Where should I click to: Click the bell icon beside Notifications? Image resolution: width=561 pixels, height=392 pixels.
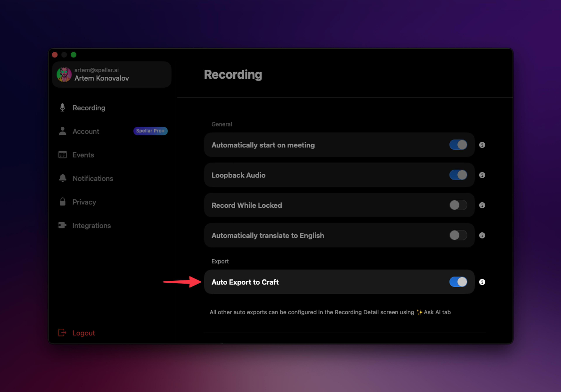63,178
